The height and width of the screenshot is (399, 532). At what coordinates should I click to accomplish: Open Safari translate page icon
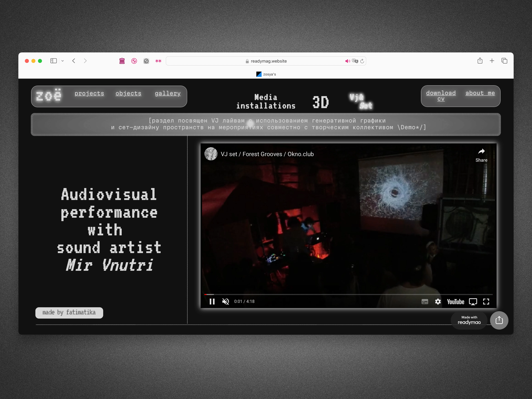pos(355,61)
